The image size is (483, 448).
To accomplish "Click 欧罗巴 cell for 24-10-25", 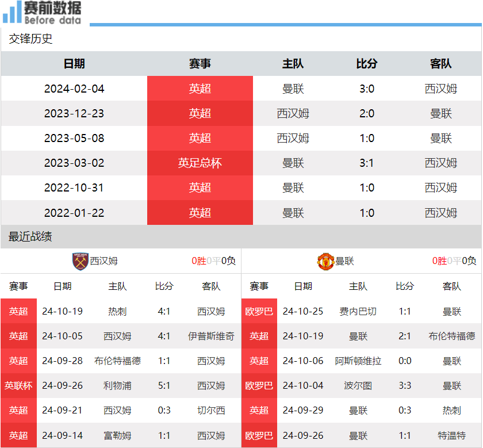I will click(x=259, y=311).
